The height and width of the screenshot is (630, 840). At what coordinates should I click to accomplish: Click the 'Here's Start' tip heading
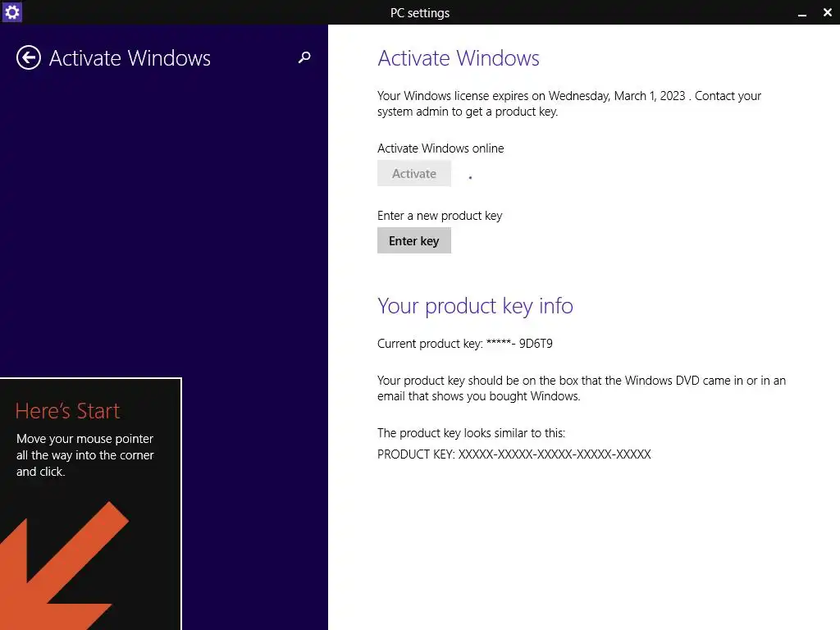(x=67, y=411)
